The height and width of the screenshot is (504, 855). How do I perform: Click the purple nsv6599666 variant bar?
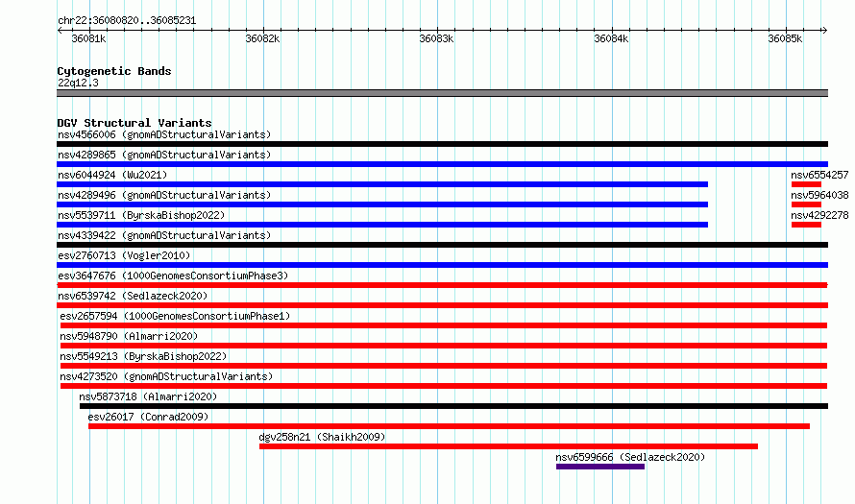pyautogui.click(x=600, y=467)
